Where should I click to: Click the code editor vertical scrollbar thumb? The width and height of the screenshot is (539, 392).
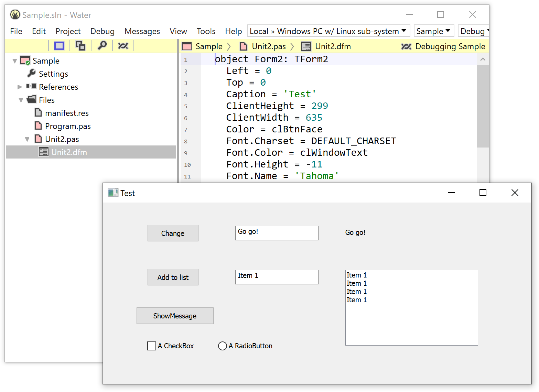[x=483, y=106]
